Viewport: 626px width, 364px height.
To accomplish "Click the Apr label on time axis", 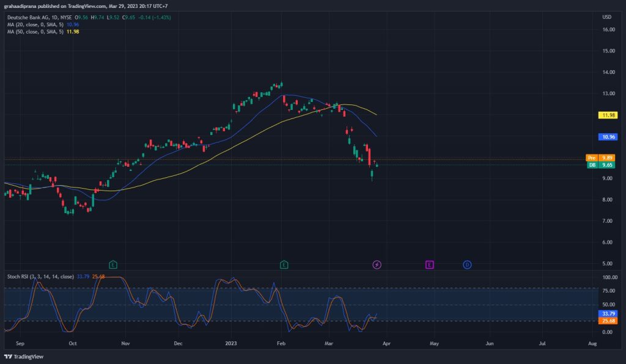I will tap(386, 344).
